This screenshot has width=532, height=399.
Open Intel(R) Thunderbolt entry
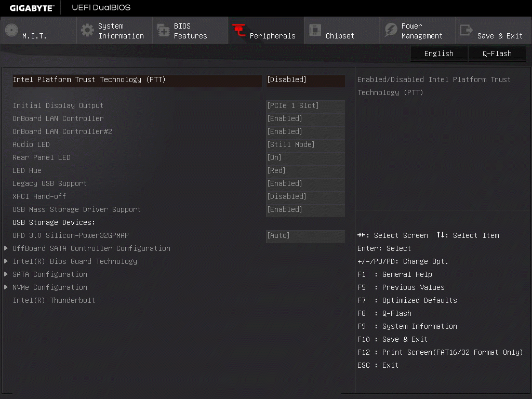(x=54, y=300)
